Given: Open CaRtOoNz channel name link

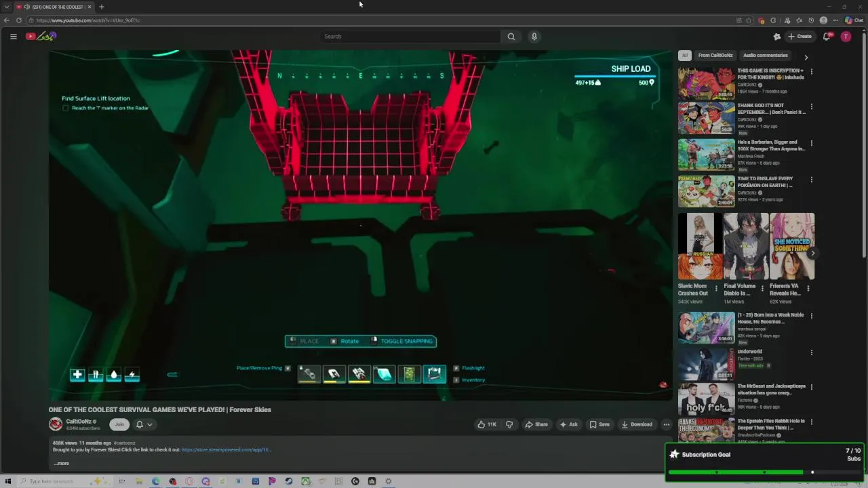Looking at the screenshot, I should pyautogui.click(x=79, y=422).
